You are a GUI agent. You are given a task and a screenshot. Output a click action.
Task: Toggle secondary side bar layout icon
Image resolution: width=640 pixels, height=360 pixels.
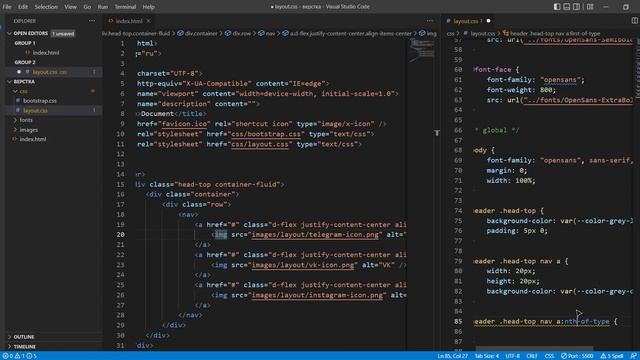click(x=576, y=7)
